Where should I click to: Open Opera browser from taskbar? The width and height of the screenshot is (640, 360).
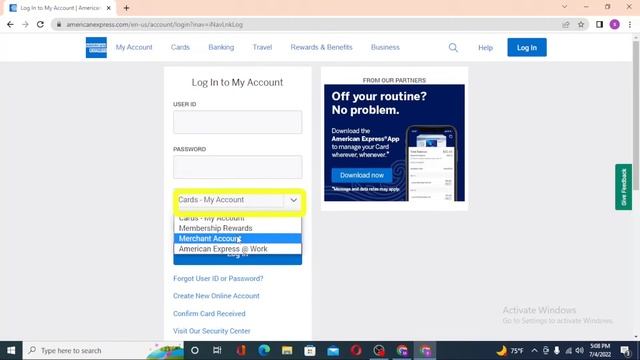tap(356, 351)
